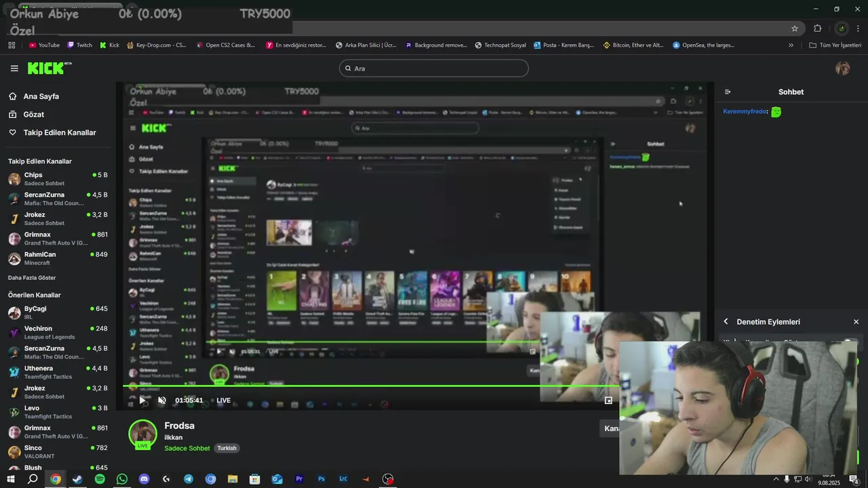This screenshot has width=868, height=488.
Task: Open Windows taskbar search
Action: coord(33,479)
